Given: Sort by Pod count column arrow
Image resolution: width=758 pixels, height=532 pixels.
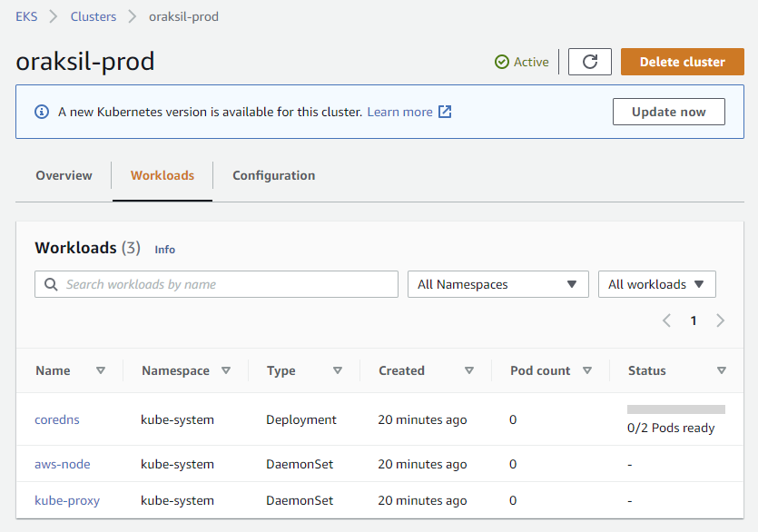Looking at the screenshot, I should click(x=587, y=370).
